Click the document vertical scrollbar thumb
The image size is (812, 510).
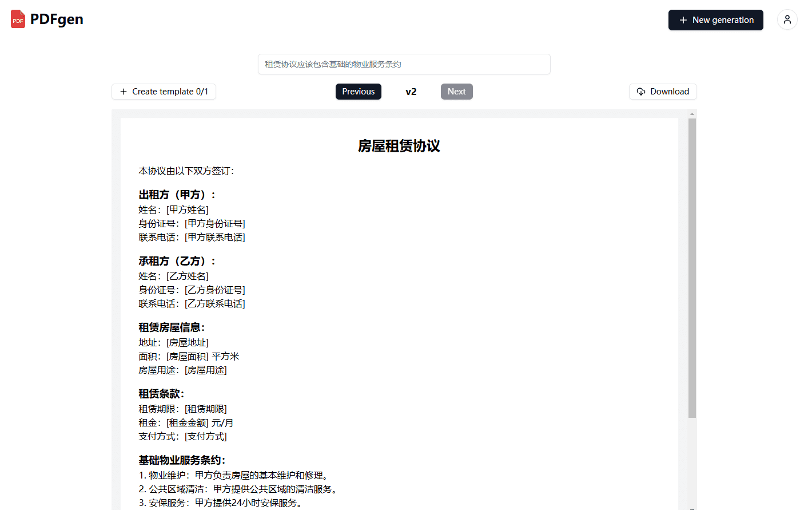pos(692,268)
